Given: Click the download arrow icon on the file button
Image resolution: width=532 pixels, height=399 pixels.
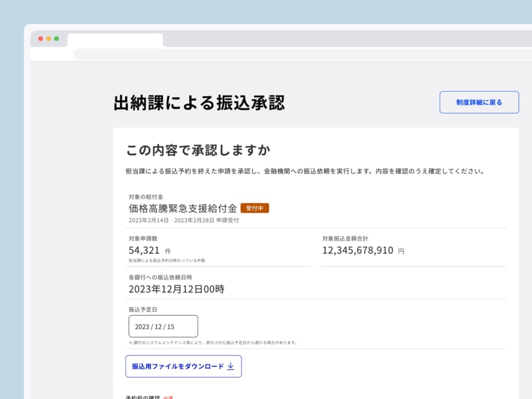Looking at the screenshot, I should point(229,366).
